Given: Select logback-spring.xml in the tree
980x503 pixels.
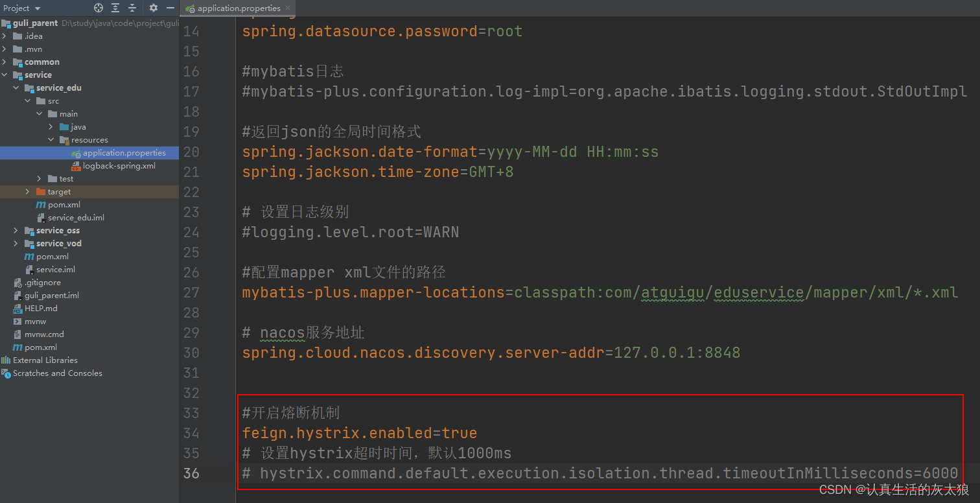Looking at the screenshot, I should click(89, 166).
